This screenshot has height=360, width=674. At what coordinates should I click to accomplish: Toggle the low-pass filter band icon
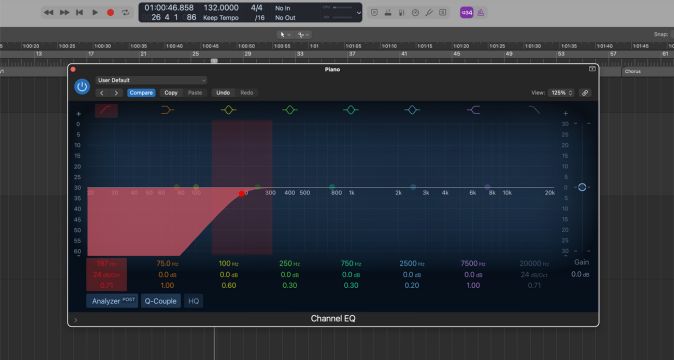(534, 110)
